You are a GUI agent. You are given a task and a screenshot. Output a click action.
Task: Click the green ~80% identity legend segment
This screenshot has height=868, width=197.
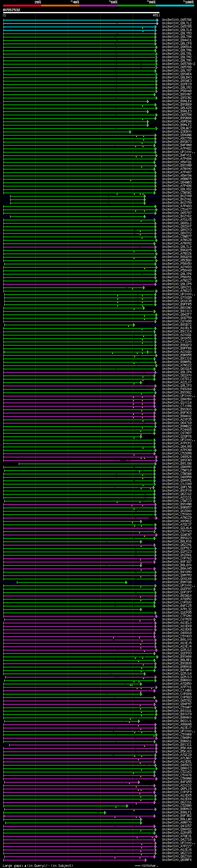137,6
